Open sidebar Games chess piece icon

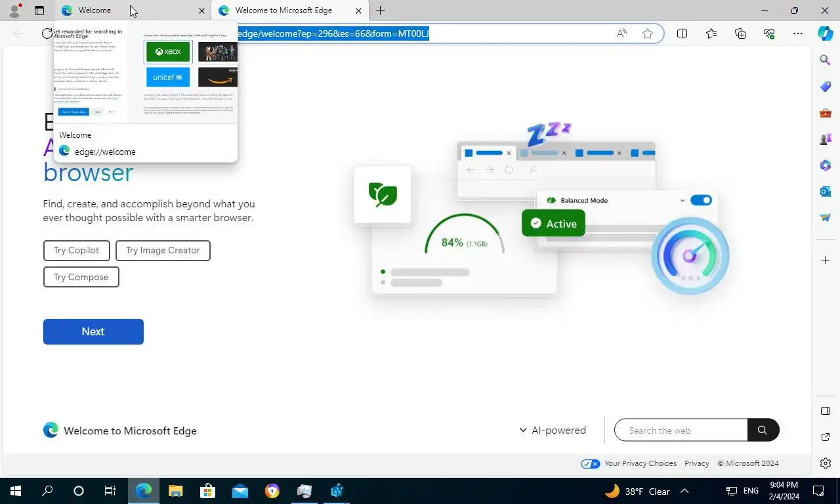[x=826, y=139]
